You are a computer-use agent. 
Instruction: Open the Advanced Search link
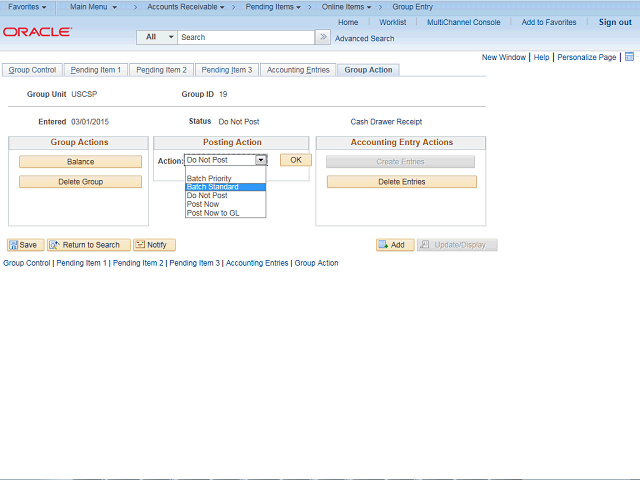[364, 38]
